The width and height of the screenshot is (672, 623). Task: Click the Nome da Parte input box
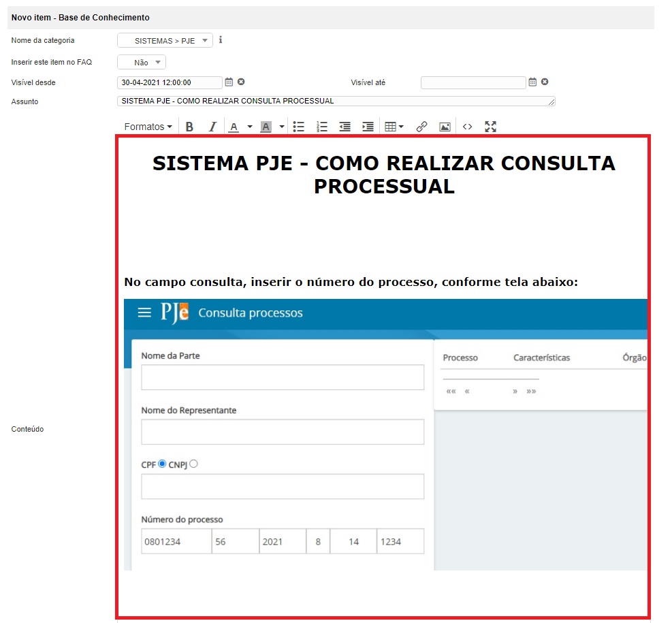point(283,377)
